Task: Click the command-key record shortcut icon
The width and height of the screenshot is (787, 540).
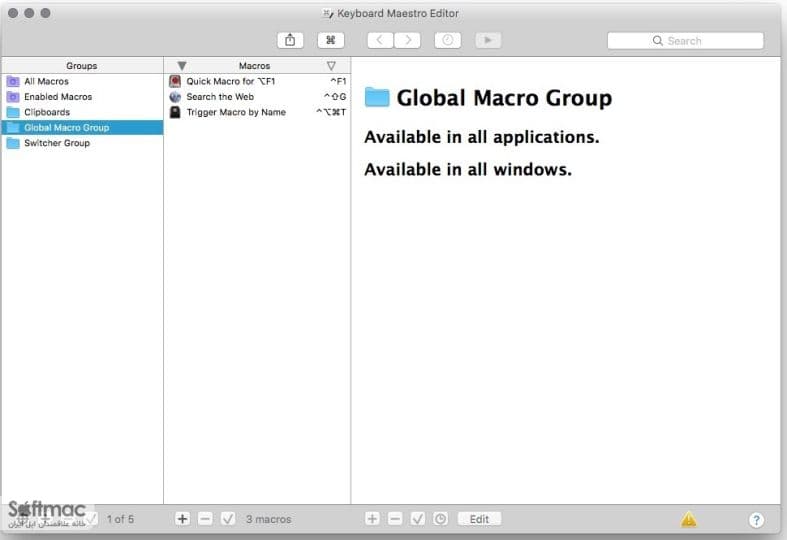Action: pos(330,40)
